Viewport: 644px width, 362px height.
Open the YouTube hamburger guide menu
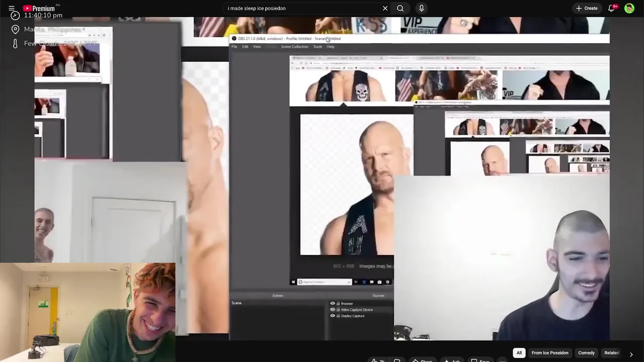point(11,8)
